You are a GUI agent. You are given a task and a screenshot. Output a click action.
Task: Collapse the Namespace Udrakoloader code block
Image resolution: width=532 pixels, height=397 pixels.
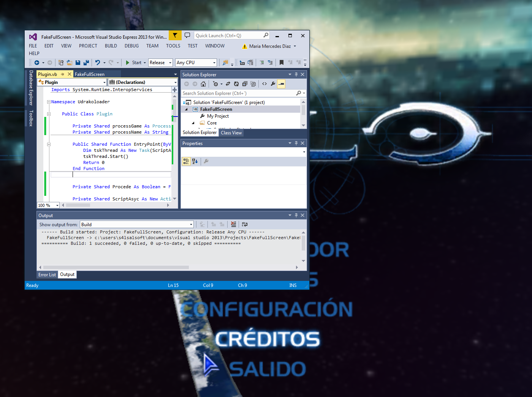coord(49,102)
